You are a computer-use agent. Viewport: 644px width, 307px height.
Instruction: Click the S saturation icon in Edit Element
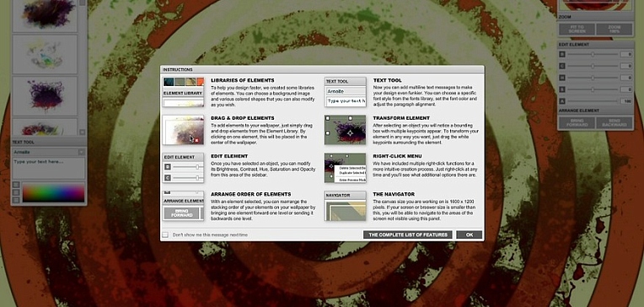tap(562, 89)
